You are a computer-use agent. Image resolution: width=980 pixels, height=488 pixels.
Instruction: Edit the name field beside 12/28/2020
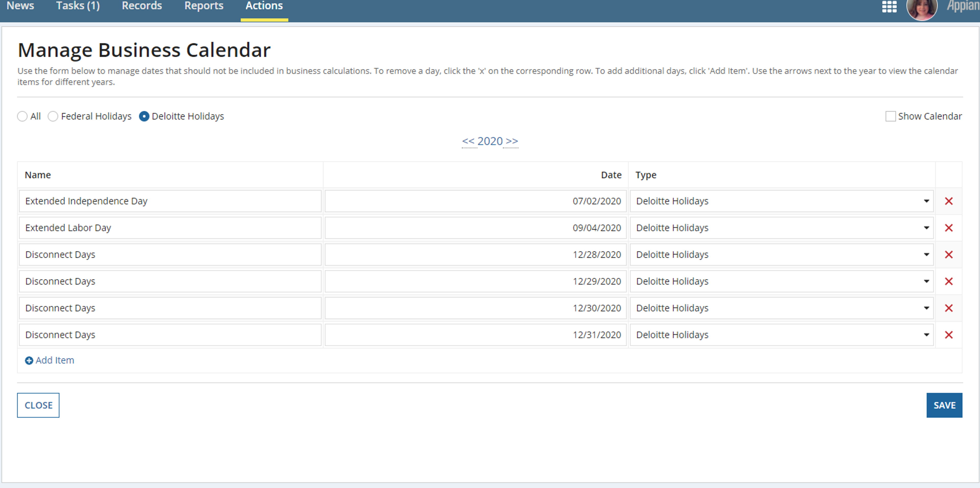[170, 254]
